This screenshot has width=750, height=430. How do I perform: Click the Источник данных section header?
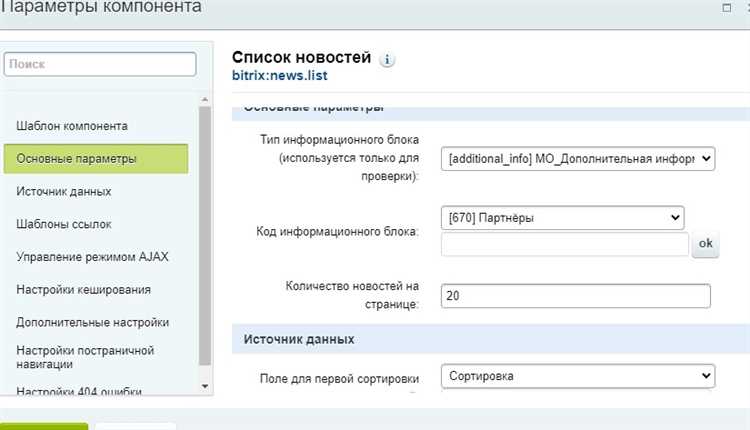491,339
